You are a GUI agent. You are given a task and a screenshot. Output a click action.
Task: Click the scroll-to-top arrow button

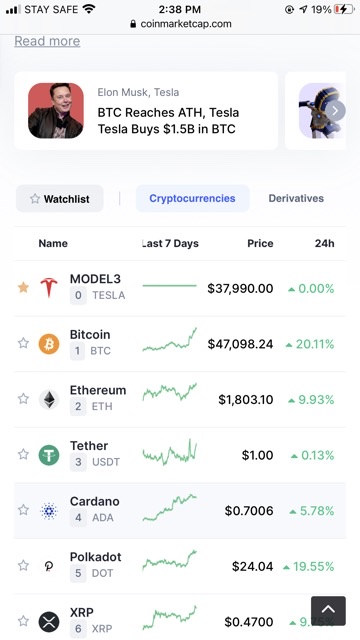click(328, 611)
